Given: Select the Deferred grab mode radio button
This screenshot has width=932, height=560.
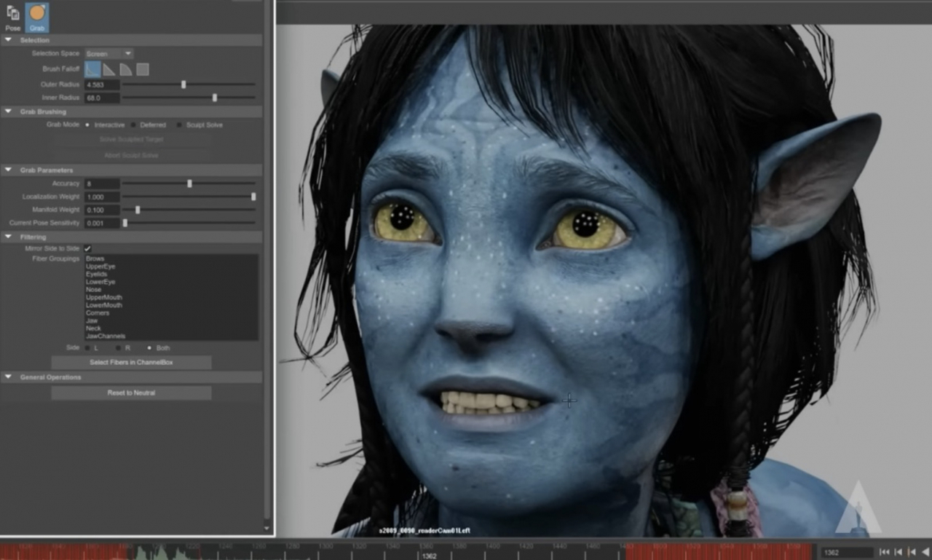Looking at the screenshot, I should pyautogui.click(x=133, y=125).
